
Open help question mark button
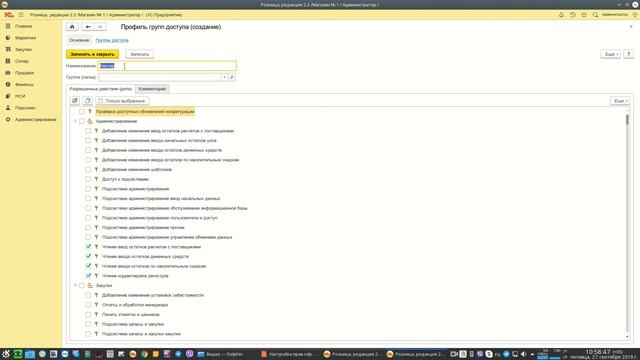coord(629,54)
